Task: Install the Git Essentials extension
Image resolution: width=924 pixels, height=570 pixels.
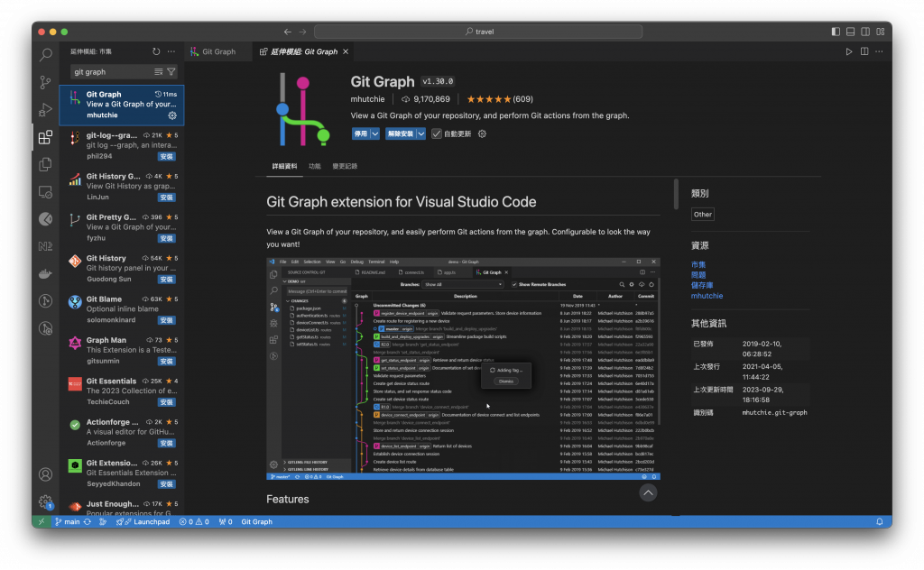Action: (x=167, y=402)
